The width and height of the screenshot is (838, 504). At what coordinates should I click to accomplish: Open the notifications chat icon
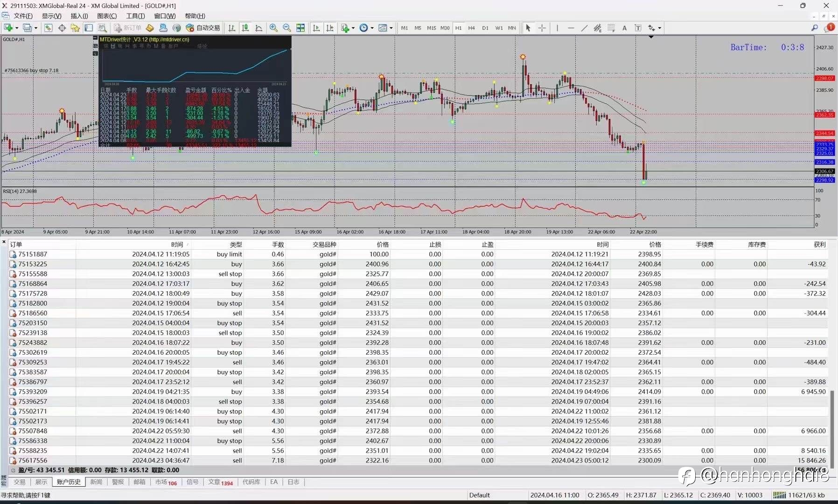(x=830, y=28)
